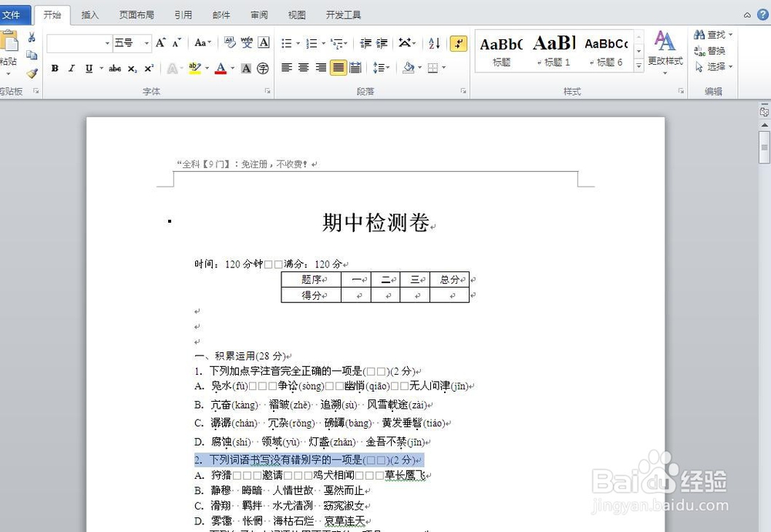Toggle Show/Hide paragraph marks
Viewport: 771px width, 532px height.
(x=458, y=44)
